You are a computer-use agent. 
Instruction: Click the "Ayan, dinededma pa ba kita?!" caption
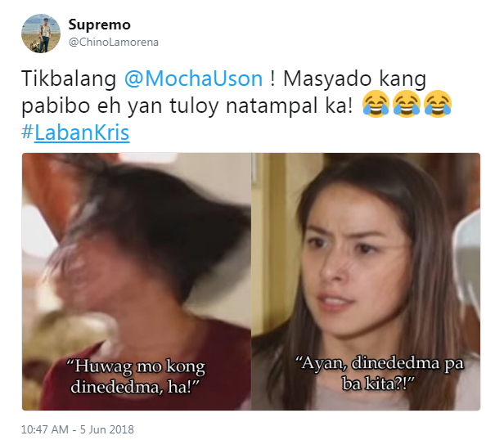pos(379,374)
